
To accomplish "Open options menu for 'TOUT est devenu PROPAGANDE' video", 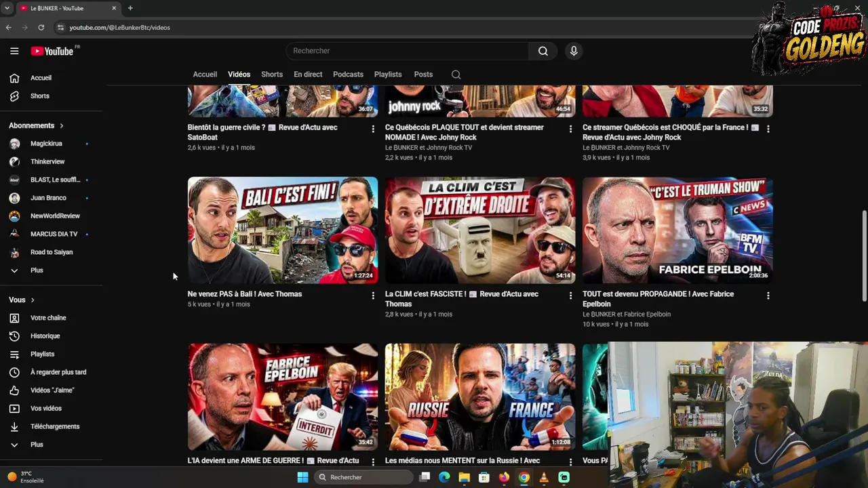I will tap(768, 296).
